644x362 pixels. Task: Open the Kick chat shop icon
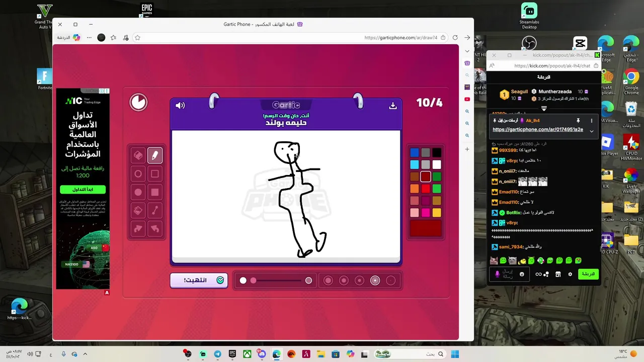[x=558, y=274]
